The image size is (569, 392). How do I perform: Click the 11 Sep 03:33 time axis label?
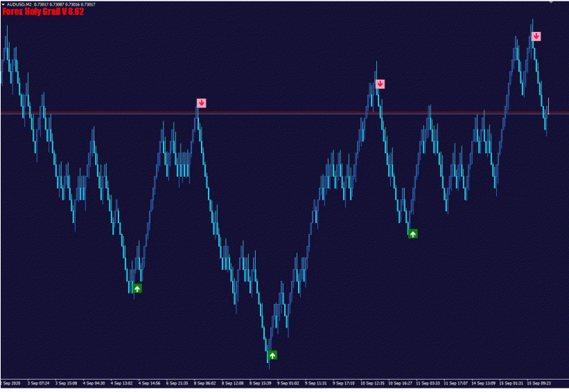click(x=426, y=383)
